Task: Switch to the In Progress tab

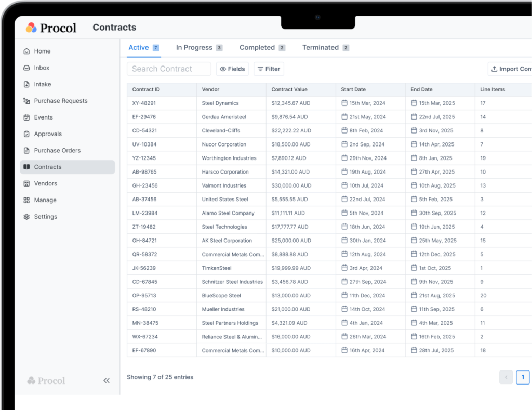Action: coord(198,48)
